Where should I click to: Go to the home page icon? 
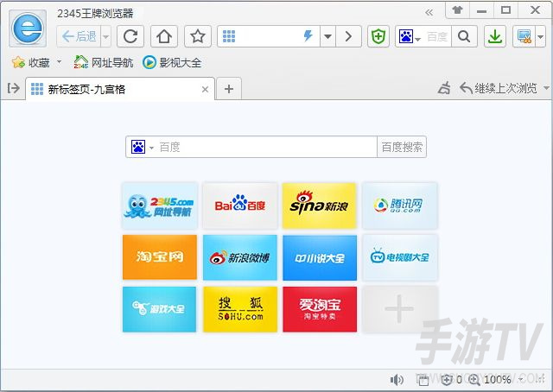click(164, 36)
